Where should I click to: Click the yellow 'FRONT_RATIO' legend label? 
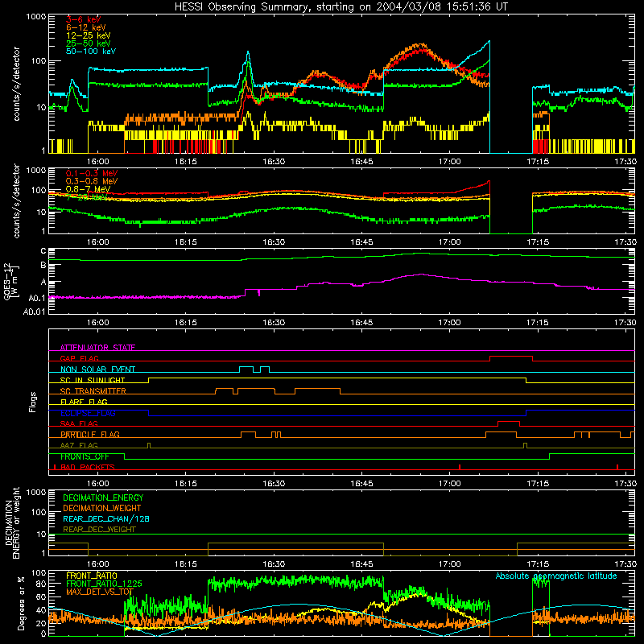[92, 576]
